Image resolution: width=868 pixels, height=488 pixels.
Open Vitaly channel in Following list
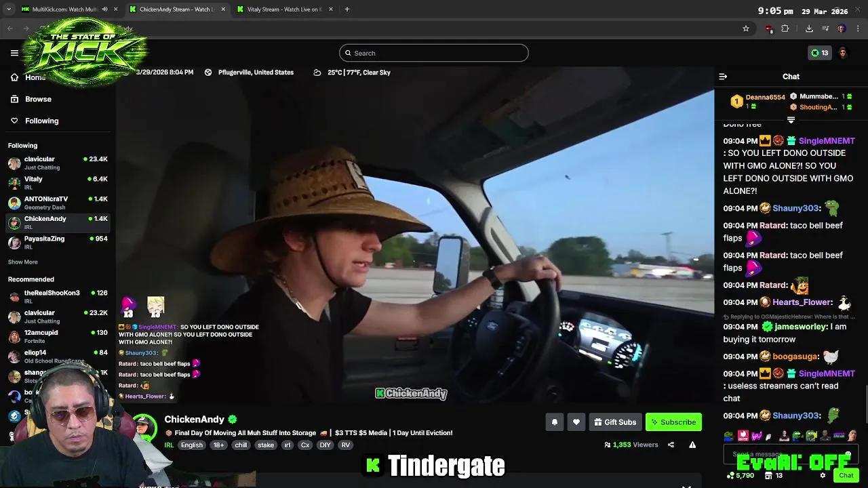coord(58,182)
